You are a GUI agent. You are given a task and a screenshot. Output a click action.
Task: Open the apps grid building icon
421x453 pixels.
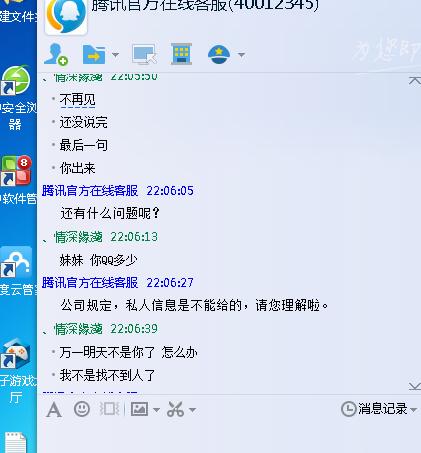point(181,54)
